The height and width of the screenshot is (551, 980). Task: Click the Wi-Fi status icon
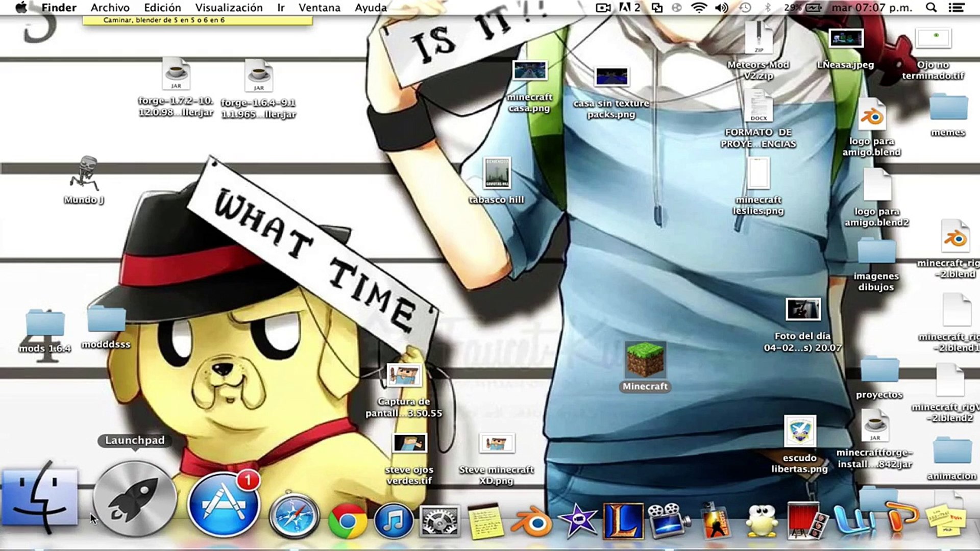698,8
